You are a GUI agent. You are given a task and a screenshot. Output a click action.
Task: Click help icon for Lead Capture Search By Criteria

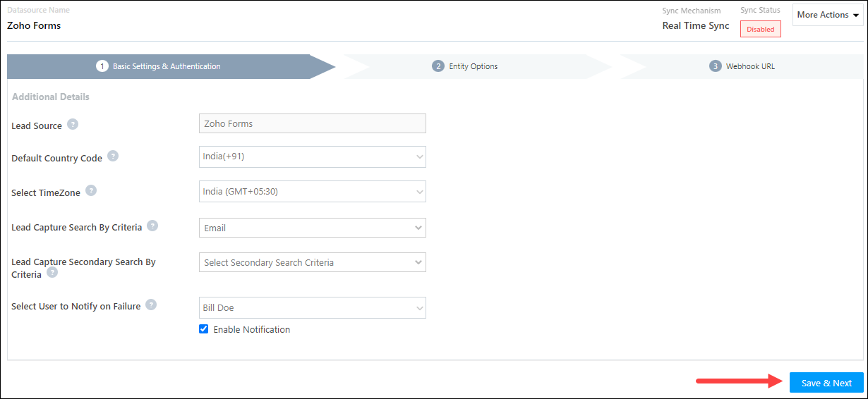(x=152, y=226)
